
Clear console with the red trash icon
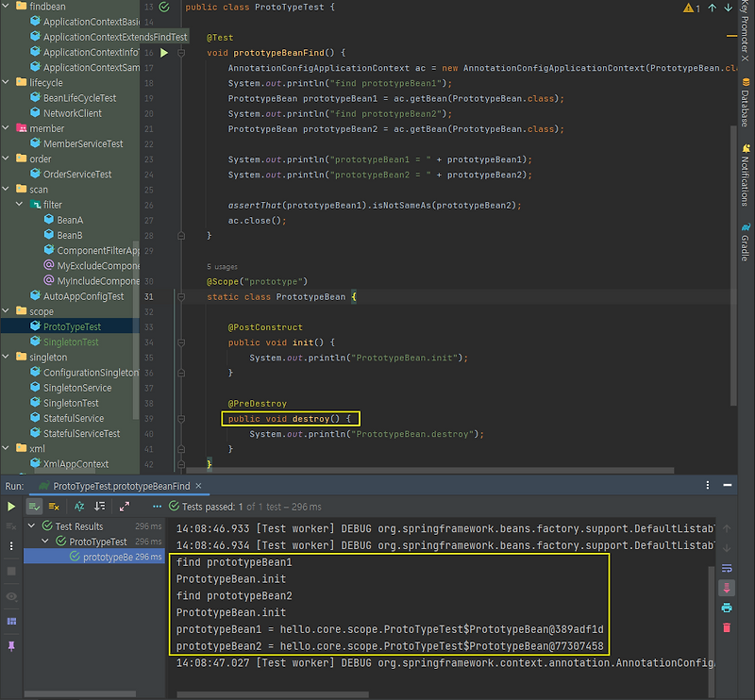(x=726, y=627)
